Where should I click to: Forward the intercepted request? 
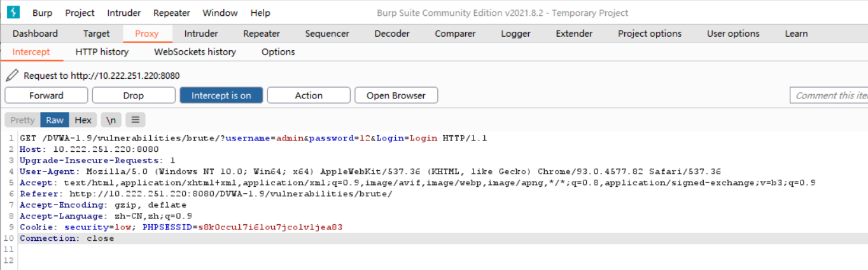click(x=46, y=95)
